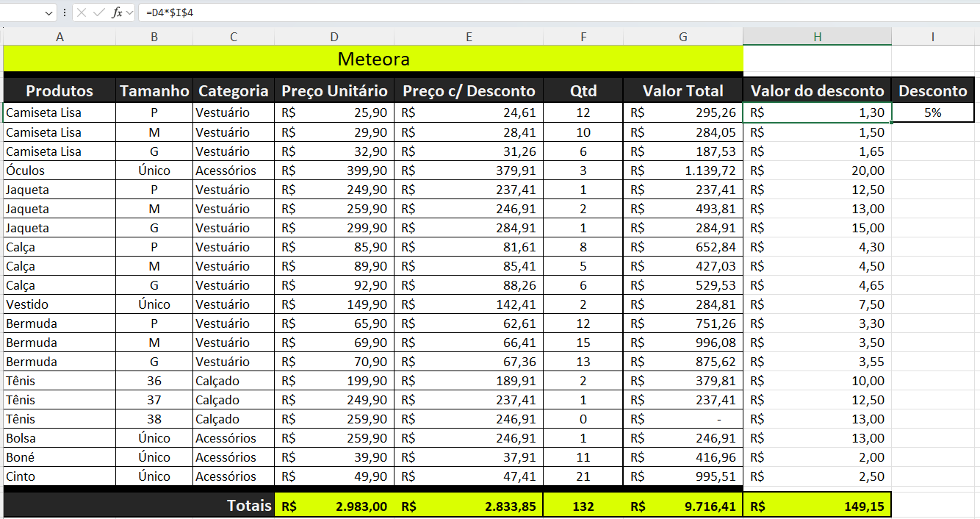Select column I header
This screenshot has height=519, width=980.
pyautogui.click(x=933, y=37)
